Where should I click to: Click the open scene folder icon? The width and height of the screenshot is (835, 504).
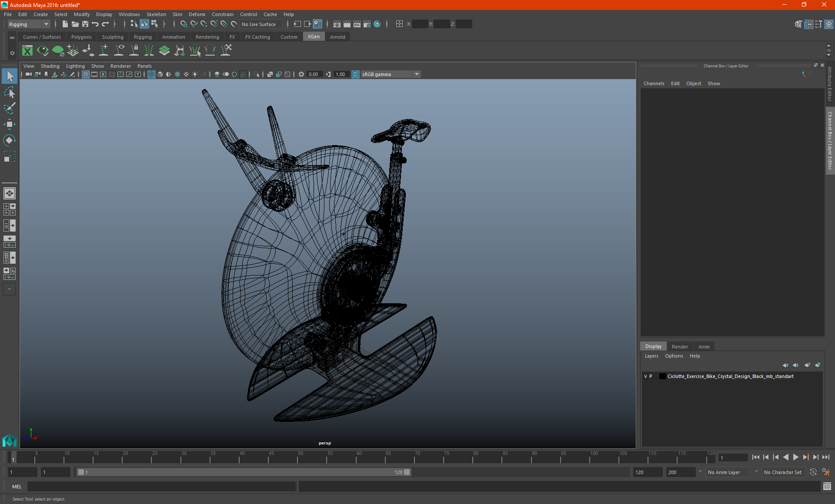tap(75, 24)
